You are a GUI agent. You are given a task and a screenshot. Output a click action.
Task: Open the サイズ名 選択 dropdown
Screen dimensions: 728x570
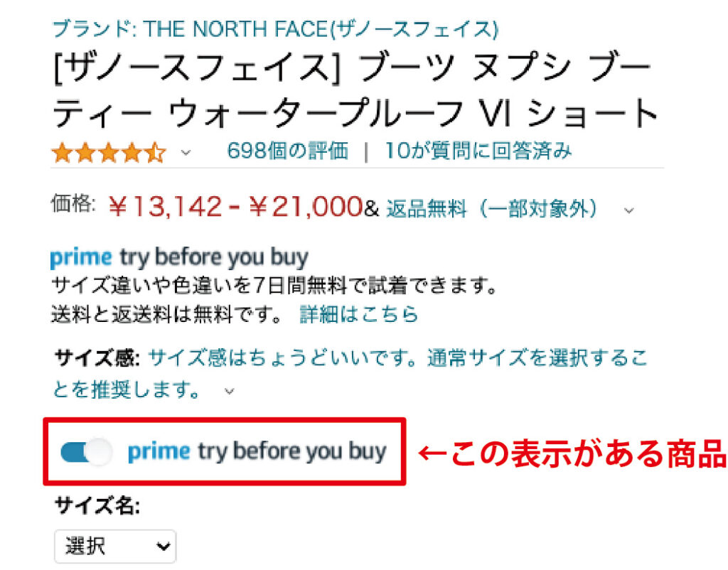click(115, 547)
